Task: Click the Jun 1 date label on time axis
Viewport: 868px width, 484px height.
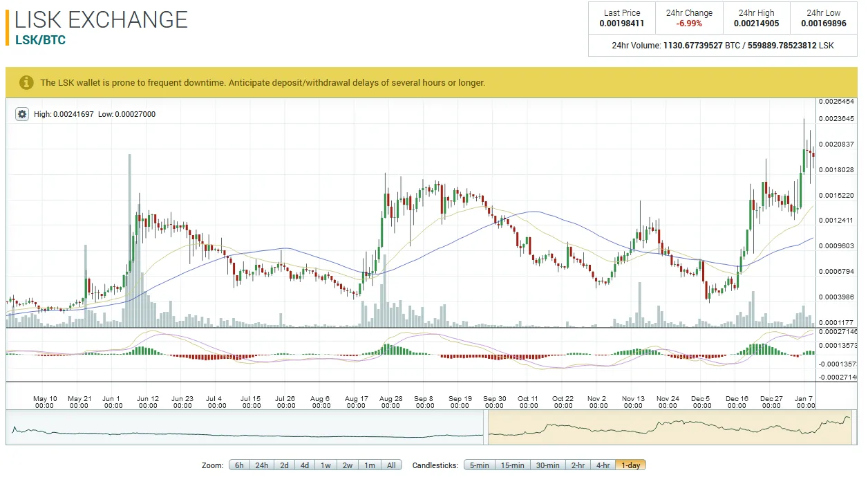Action: 111,402
